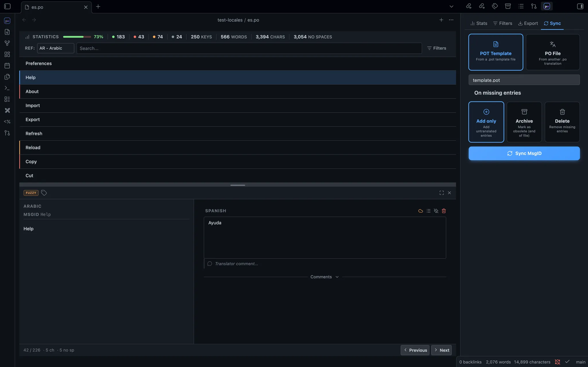This screenshot has height=367, width=588.
Task: Go to the Previous entry
Action: point(415,350)
